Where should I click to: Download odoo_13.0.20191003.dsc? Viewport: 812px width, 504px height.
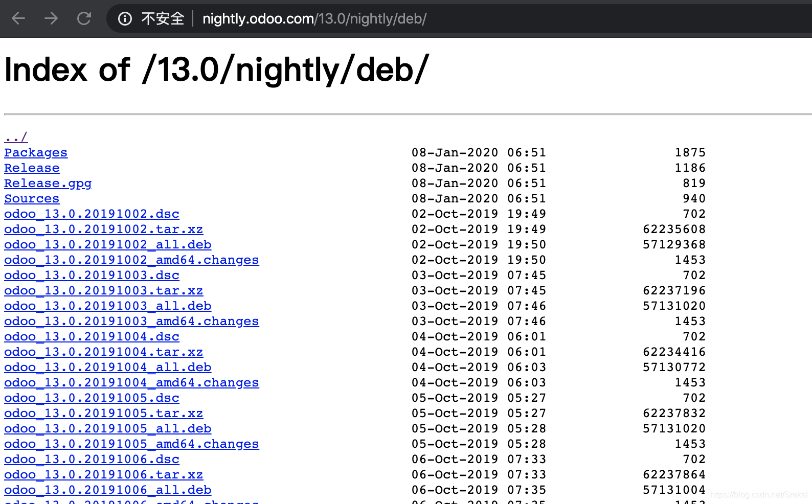pyautogui.click(x=92, y=275)
